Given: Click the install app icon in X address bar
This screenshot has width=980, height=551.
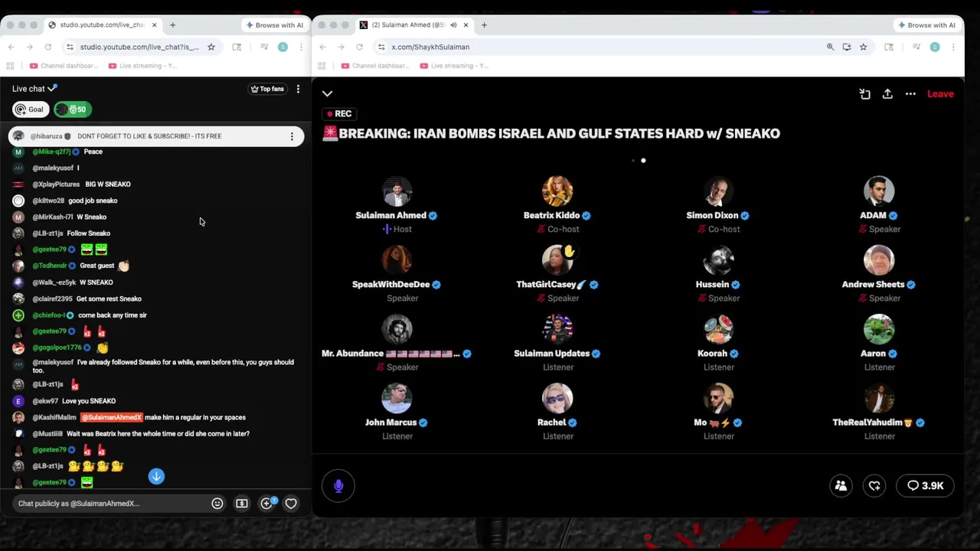Looking at the screenshot, I should 847,47.
